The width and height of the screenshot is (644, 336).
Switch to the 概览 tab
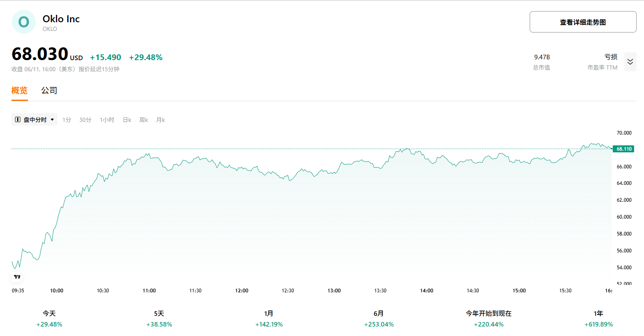pyautogui.click(x=19, y=91)
